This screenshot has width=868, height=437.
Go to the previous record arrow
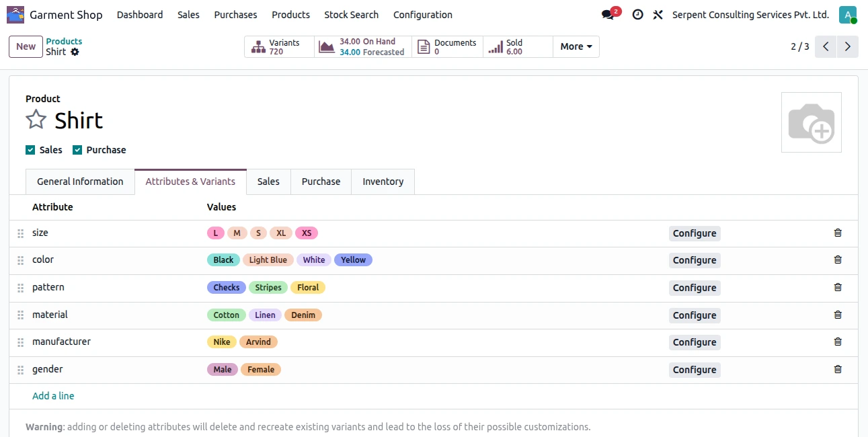(x=826, y=46)
